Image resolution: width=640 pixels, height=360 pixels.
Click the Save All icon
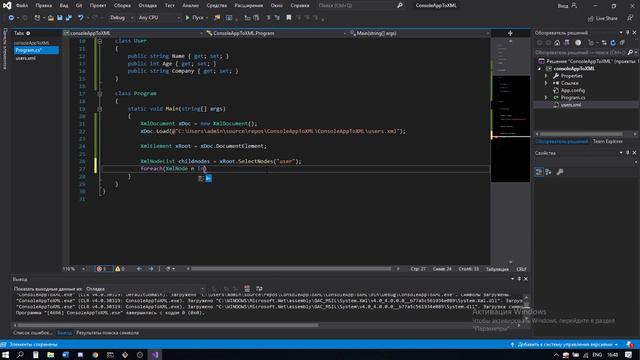click(x=69, y=18)
